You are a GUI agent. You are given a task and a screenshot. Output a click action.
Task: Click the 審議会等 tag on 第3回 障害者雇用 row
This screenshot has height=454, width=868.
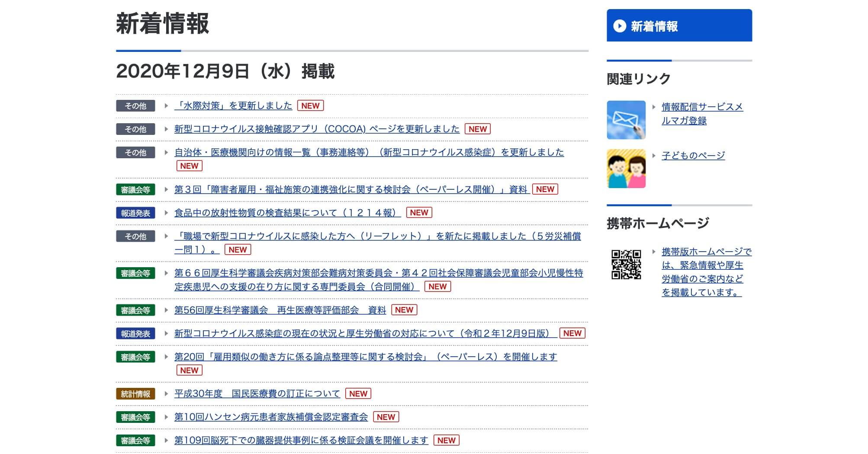point(135,190)
